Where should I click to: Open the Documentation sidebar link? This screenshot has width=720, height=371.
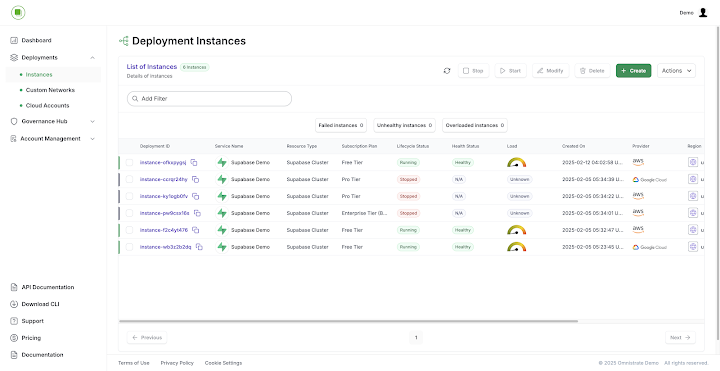coord(42,355)
